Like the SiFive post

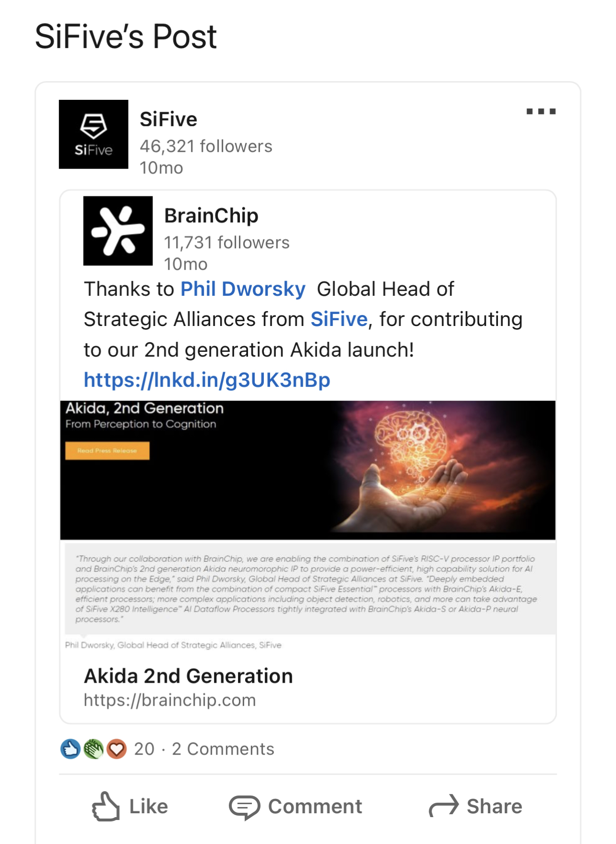pos(130,807)
